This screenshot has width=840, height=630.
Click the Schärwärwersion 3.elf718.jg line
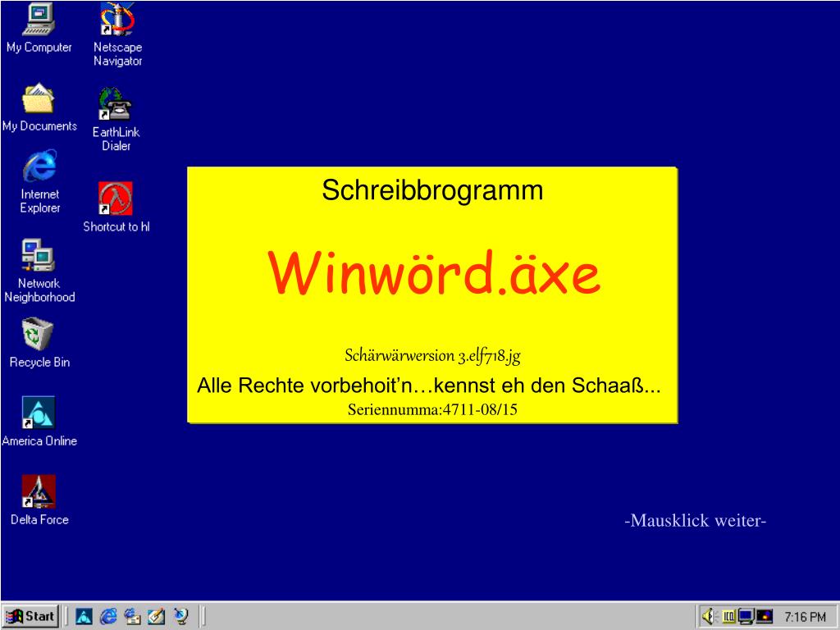point(432,356)
